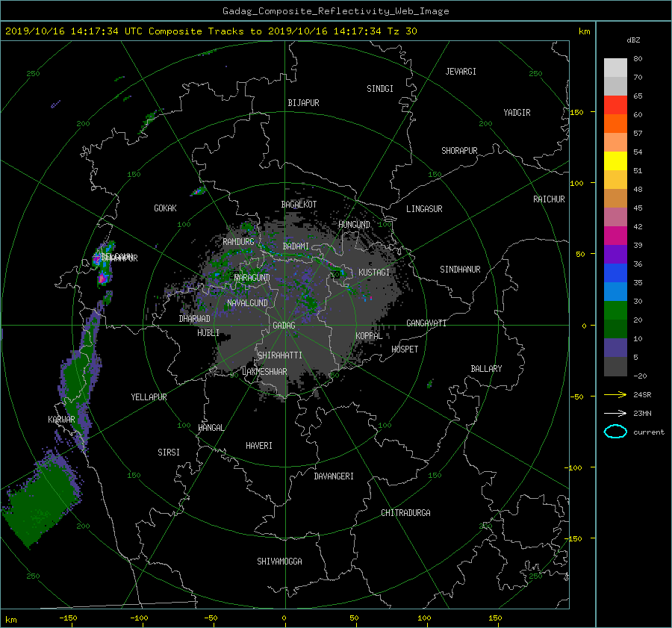Click the BAGALKOT city label

pos(299,205)
